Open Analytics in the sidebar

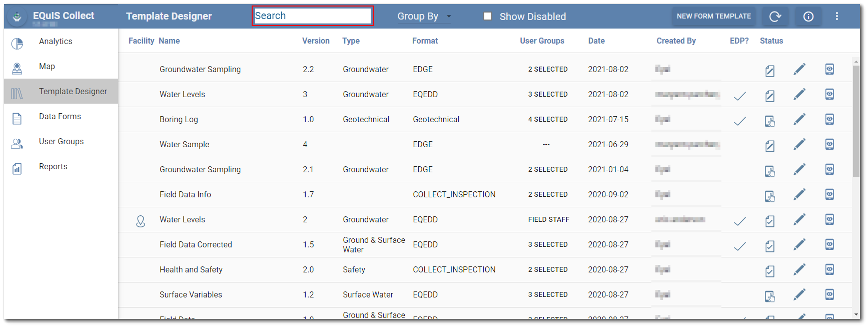[56, 42]
